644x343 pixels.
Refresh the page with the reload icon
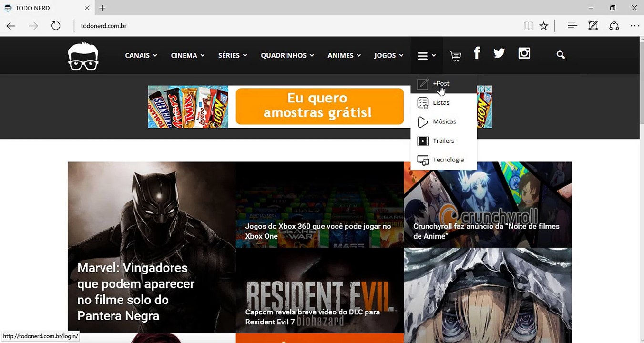click(x=56, y=26)
